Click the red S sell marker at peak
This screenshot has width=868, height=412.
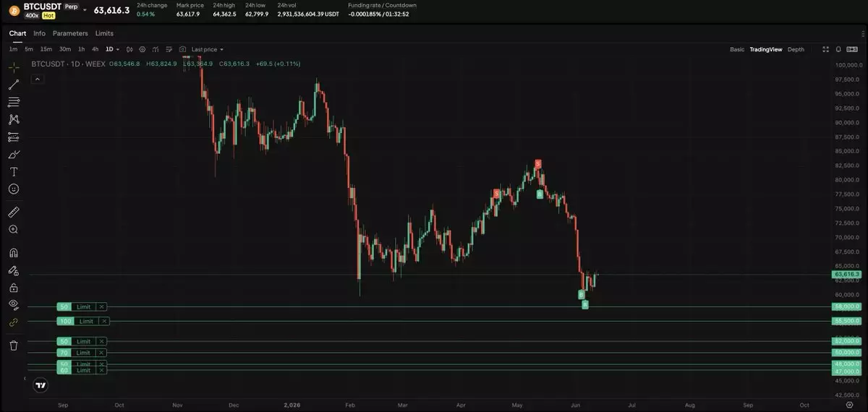537,164
